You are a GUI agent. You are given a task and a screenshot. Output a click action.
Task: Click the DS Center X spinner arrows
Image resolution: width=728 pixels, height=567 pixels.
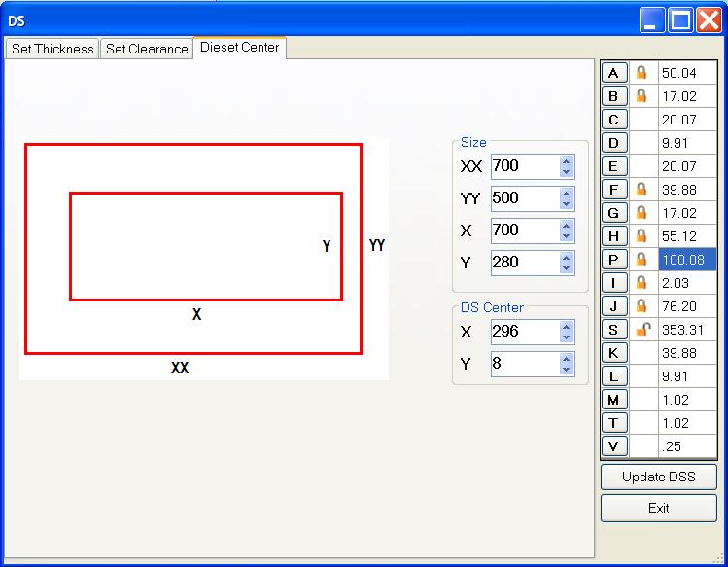coord(567,332)
